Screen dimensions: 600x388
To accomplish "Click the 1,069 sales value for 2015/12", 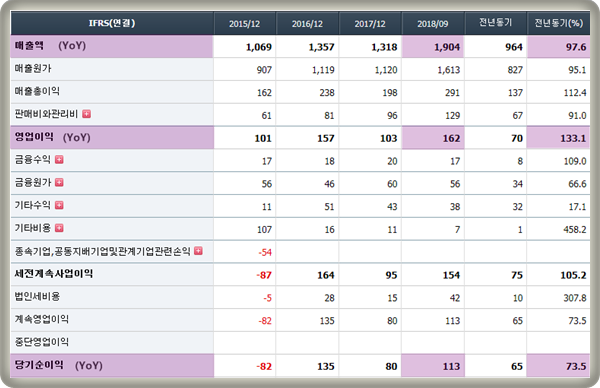I will click(259, 47).
